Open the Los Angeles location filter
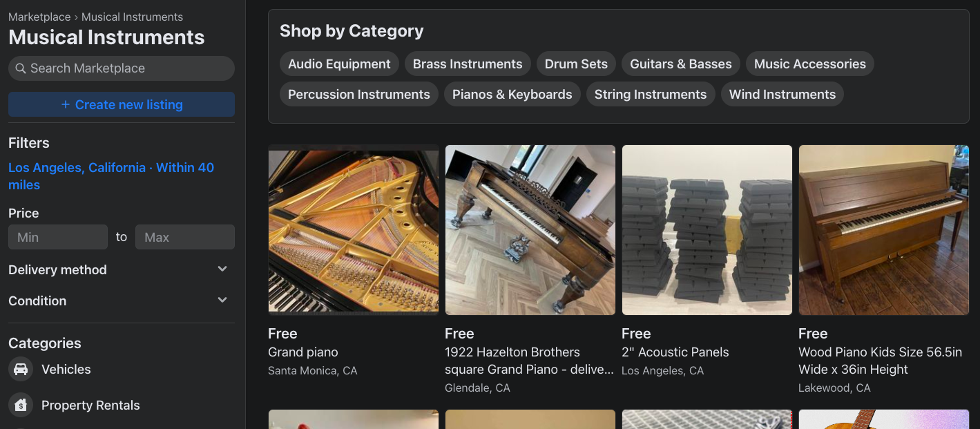The image size is (980, 429). point(111,175)
